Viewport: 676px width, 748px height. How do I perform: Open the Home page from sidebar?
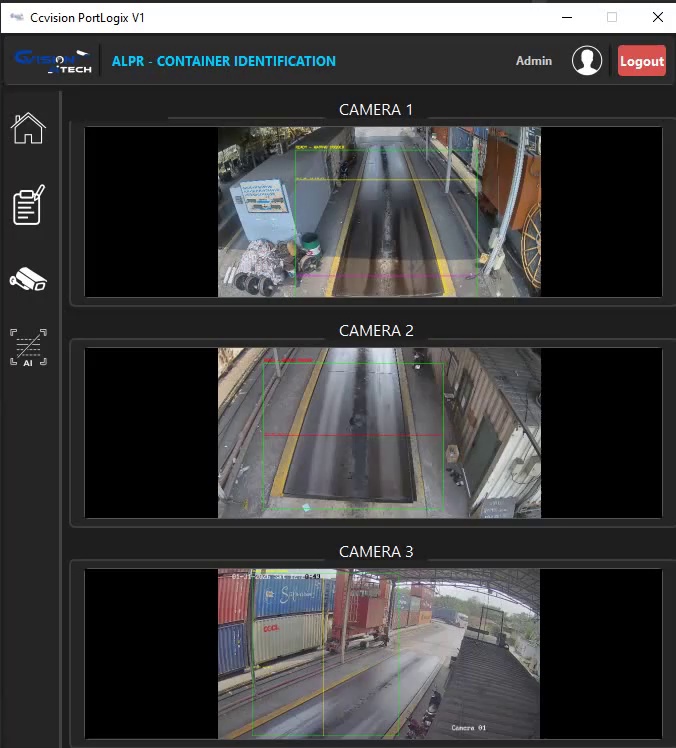[28, 128]
